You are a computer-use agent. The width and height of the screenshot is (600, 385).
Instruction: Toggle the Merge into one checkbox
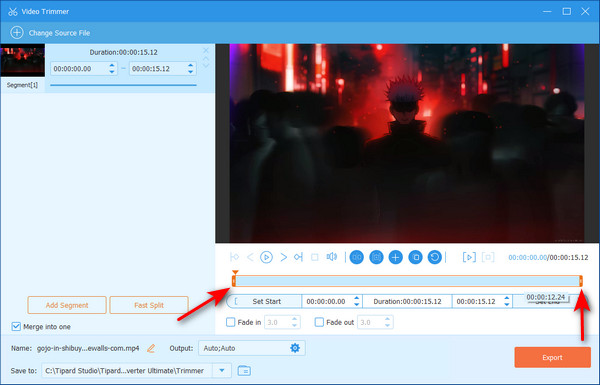coord(16,326)
